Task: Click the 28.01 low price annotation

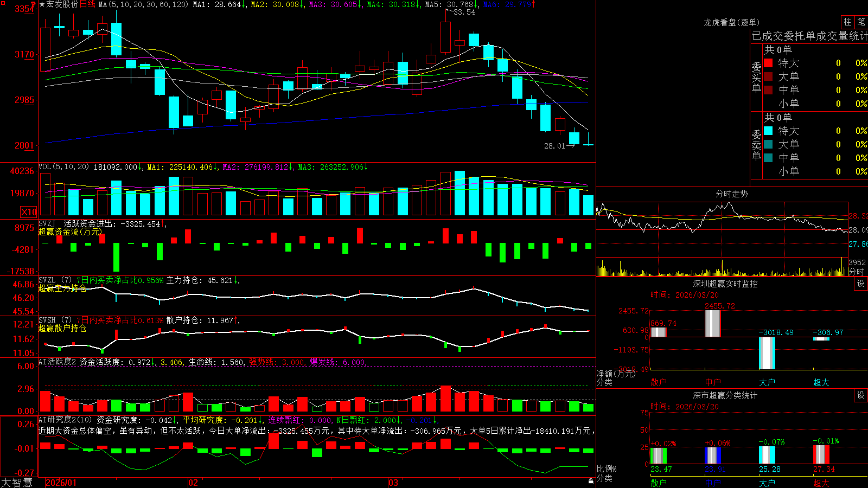Action: [554, 146]
